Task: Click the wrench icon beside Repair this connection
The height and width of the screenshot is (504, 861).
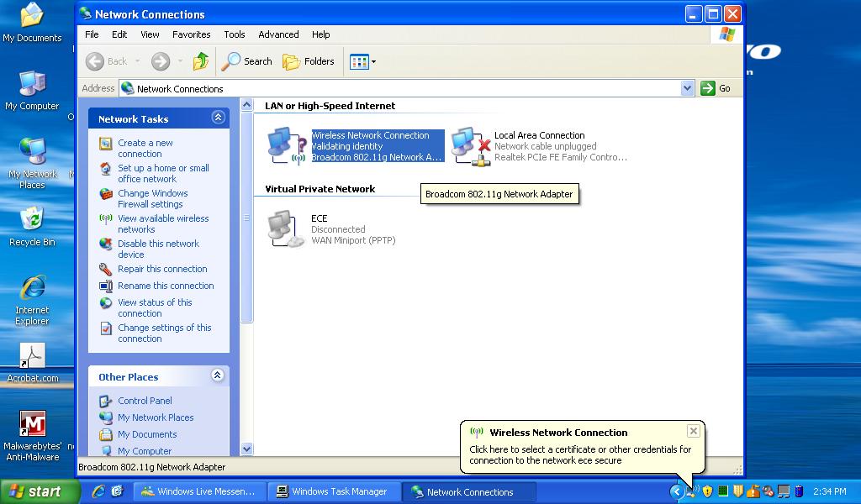Action: (105, 270)
